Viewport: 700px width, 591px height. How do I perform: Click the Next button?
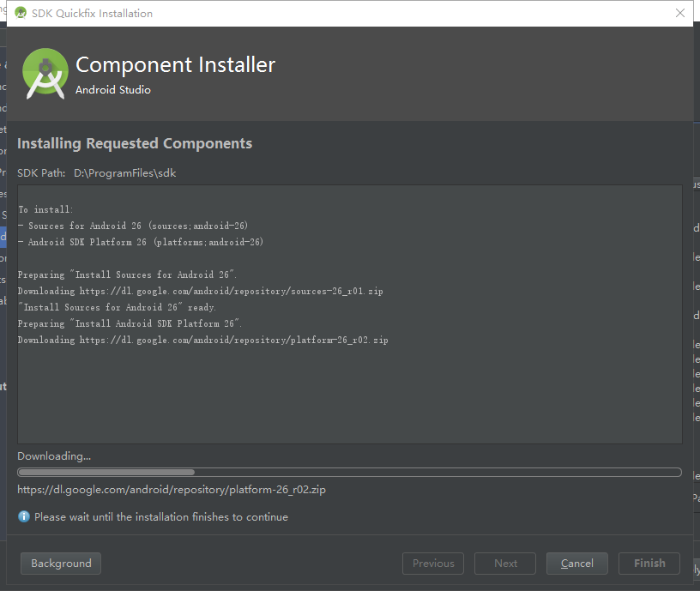click(505, 564)
